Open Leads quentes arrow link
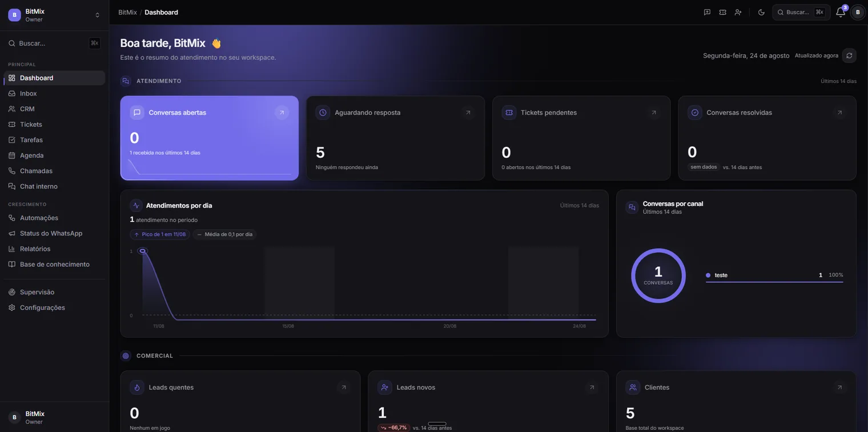 (x=344, y=387)
